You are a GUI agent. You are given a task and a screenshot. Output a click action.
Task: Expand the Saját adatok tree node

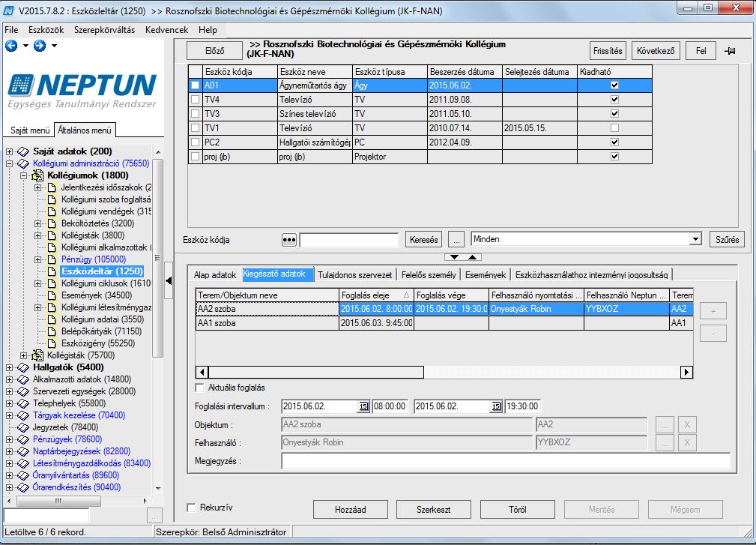(9, 151)
